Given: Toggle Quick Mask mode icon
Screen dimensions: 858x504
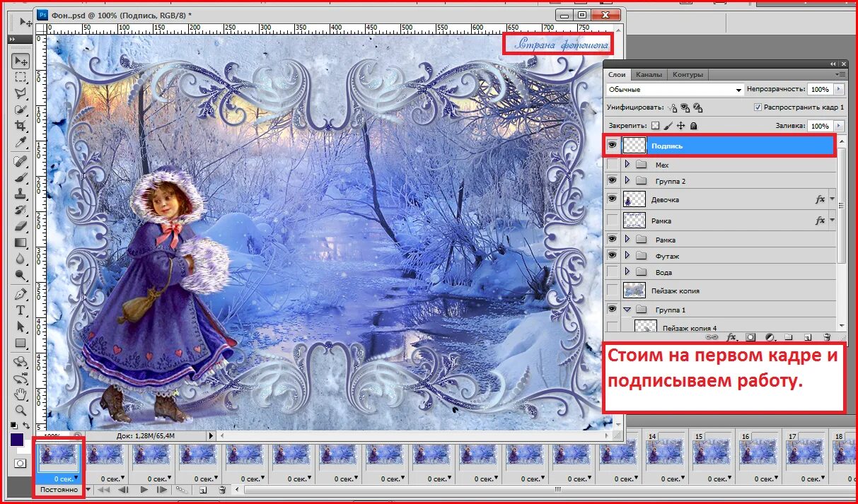Looking at the screenshot, I should pos(20,463).
